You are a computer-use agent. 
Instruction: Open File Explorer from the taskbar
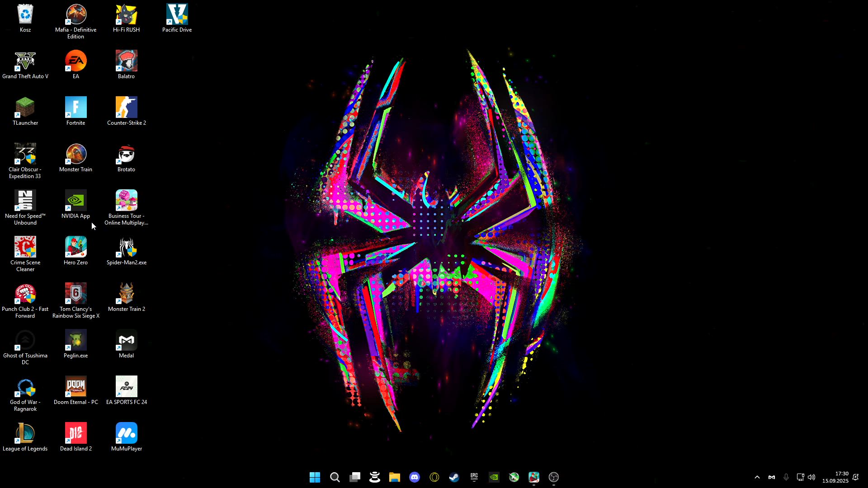[395, 477]
